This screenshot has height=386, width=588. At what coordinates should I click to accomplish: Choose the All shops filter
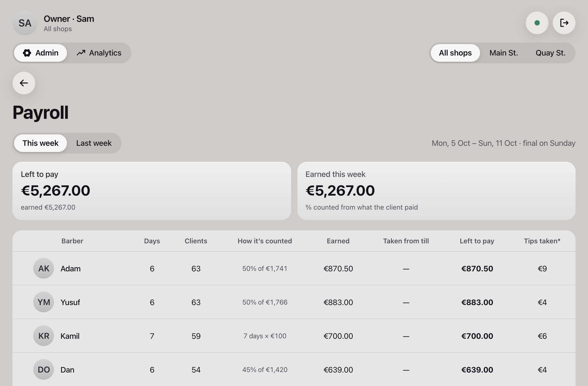455,53
